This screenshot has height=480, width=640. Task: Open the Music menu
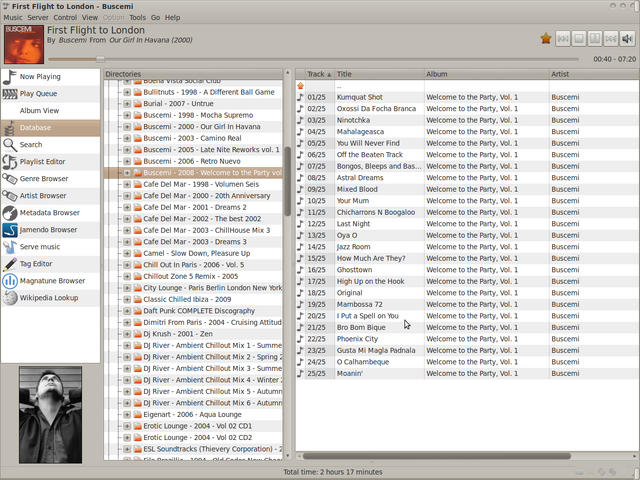pyautogui.click(x=13, y=18)
